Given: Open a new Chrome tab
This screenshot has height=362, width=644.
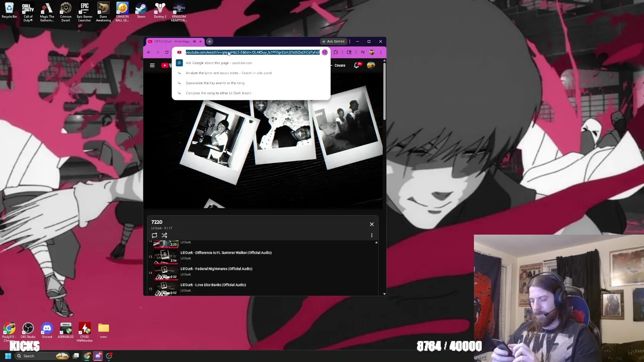Looking at the screenshot, I should click(210, 42).
